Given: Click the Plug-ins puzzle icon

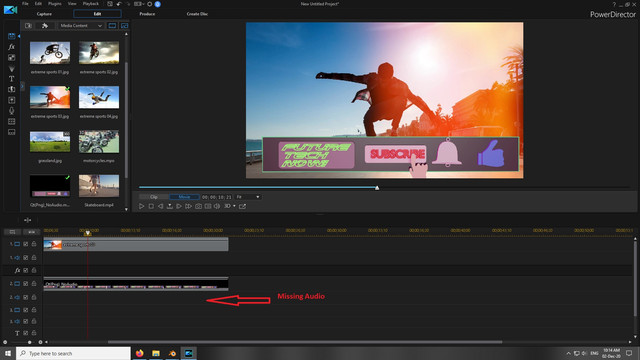Looking at the screenshot, I should [x=44, y=26].
